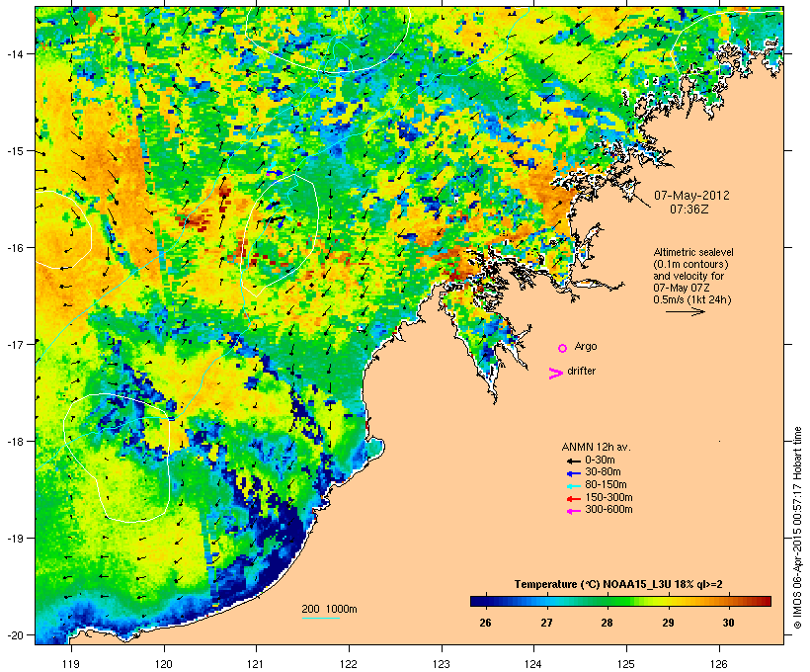Viewport: 810px width, 672px height.
Task: Click the '0-30m' depth label
Action: [x=600, y=461]
